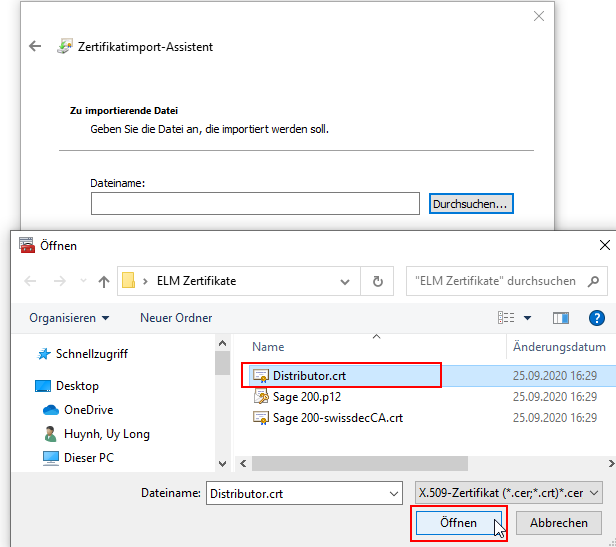Open the view options dropdown arrow
Screen dimensions: 616x547
click(527, 318)
